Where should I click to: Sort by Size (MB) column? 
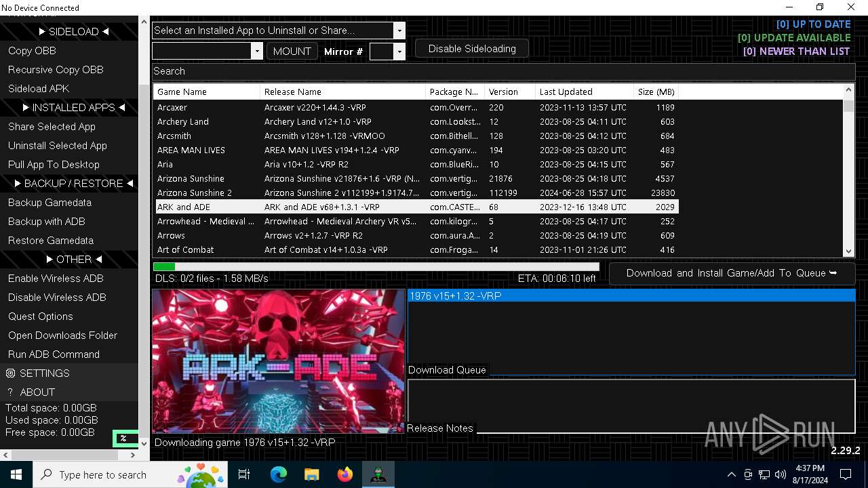656,91
